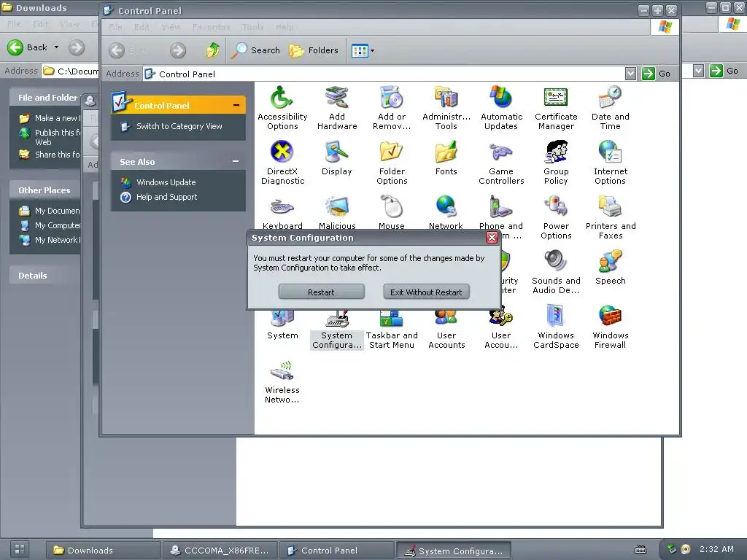Viewport: 747px width, 560px height.
Task: Open User Accounts icon with key
Action: 501,330
